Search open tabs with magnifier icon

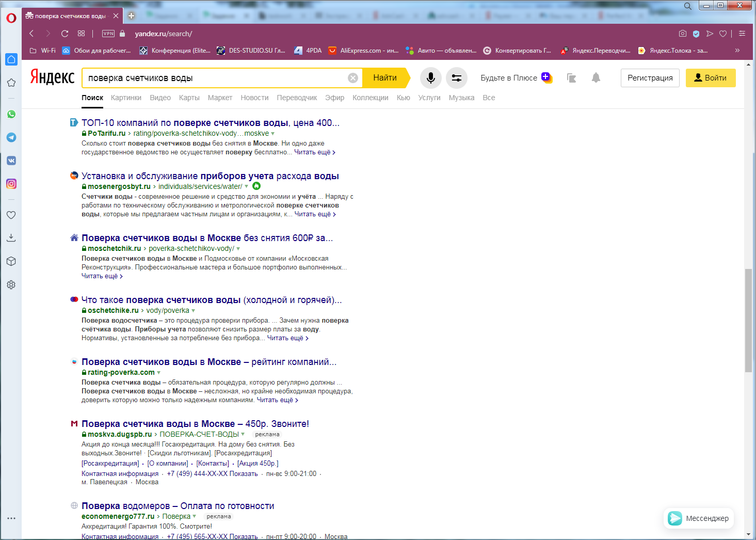click(688, 6)
